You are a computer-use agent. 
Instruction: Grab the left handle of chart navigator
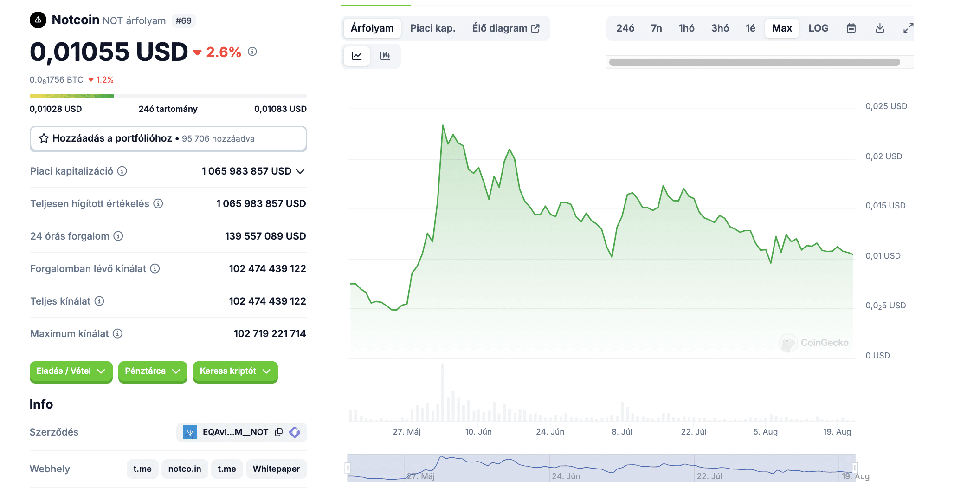(348, 468)
